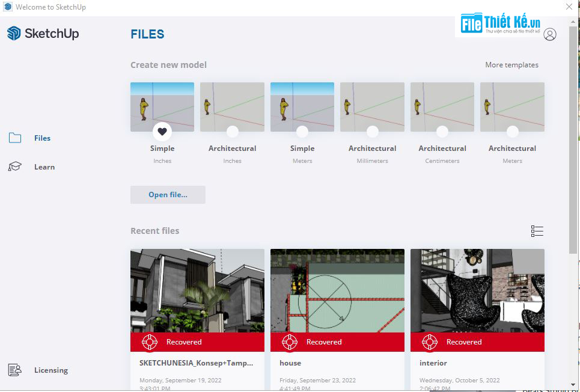
Task: Click the 'house' file name text
Action: (290, 363)
